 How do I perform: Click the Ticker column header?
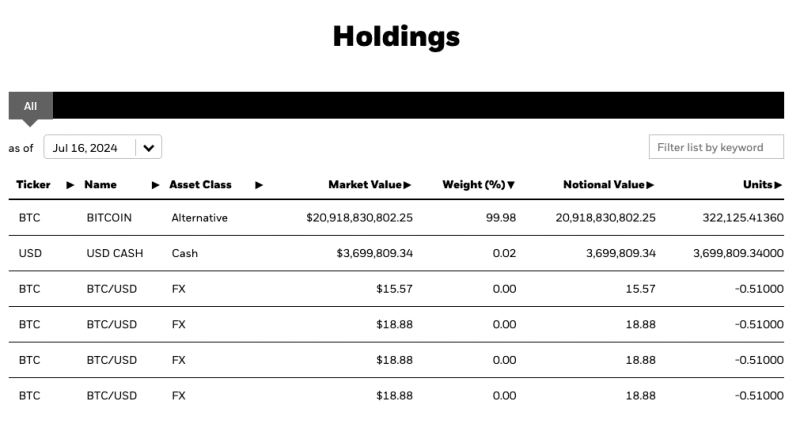33,185
